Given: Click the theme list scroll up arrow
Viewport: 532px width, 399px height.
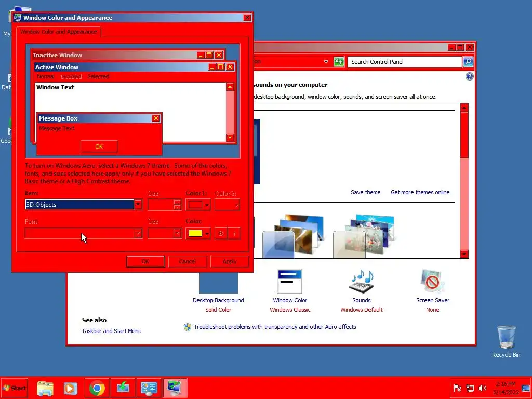Looking at the screenshot, I should pyautogui.click(x=464, y=108).
